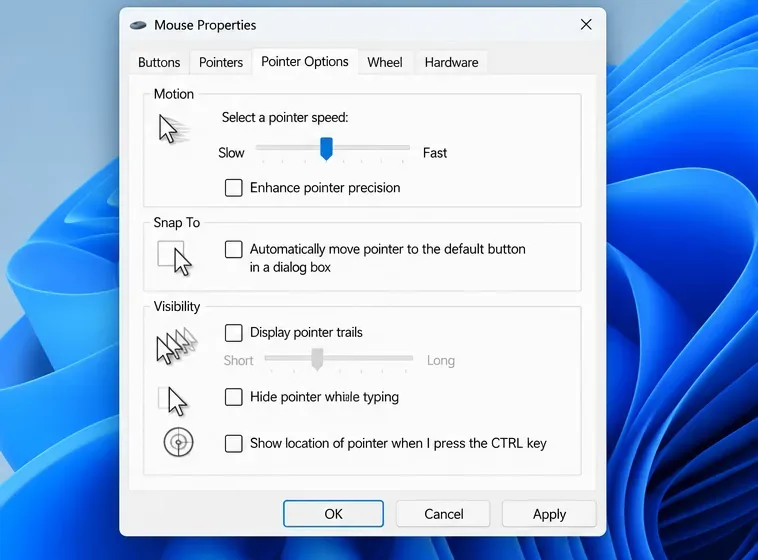Switch to the Buttons tab
Screen dimensions: 758x560
click(x=159, y=62)
